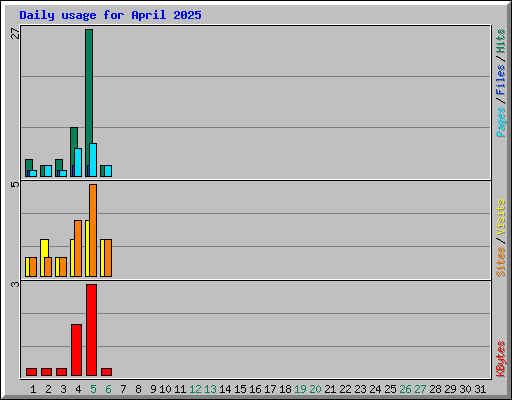Click the blue 'Files' legend label
Screen dimensions: 512x400
pos(501,79)
